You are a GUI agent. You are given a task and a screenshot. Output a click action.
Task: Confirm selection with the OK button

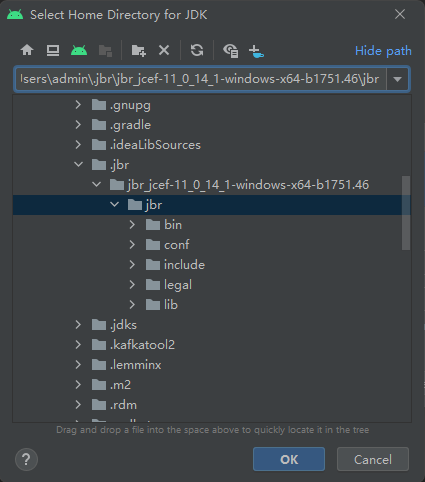point(289,459)
